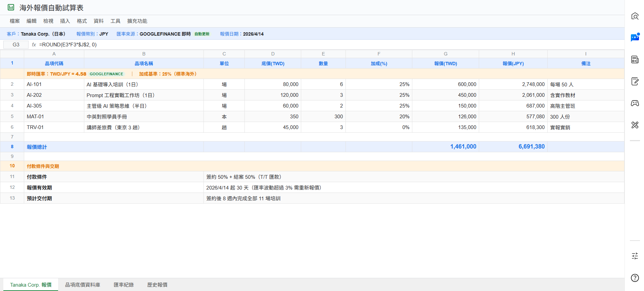
Task: Select total JPY cell 6,691,380
Action: (x=513, y=147)
